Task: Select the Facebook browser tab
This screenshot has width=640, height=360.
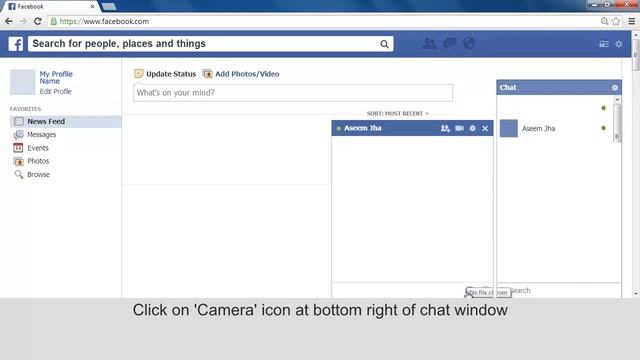Action: [51, 7]
